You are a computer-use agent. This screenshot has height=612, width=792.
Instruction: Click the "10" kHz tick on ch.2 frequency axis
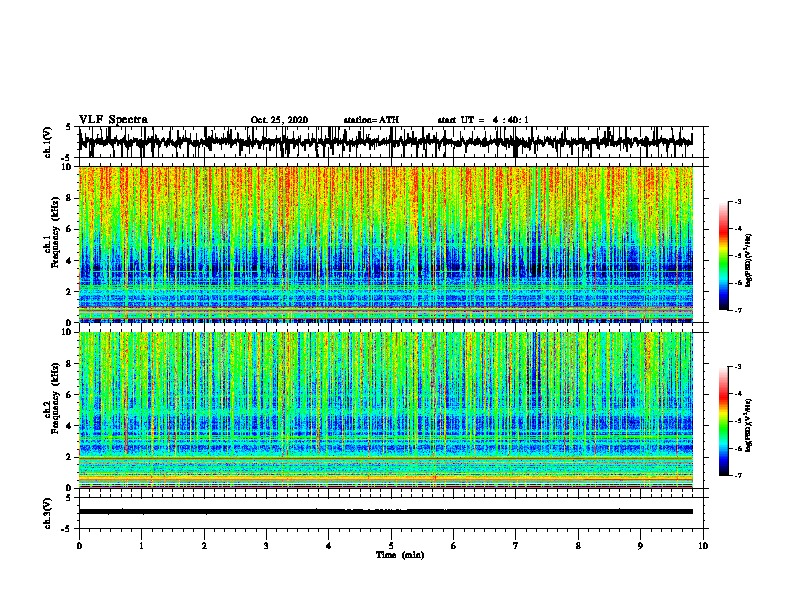(68, 332)
